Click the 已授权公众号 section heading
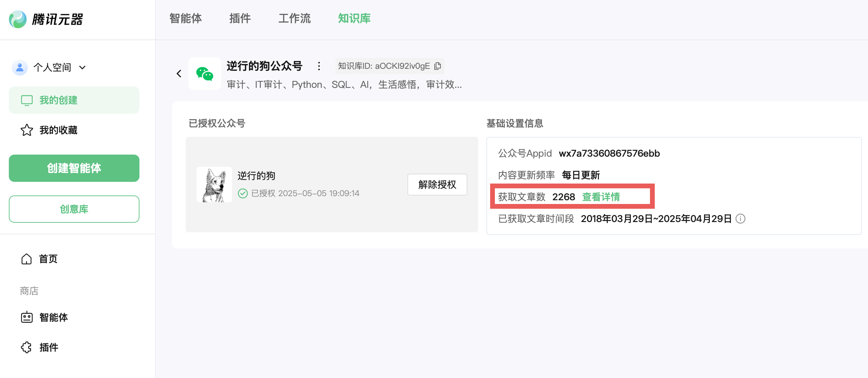The width and height of the screenshot is (868, 378). (x=217, y=123)
